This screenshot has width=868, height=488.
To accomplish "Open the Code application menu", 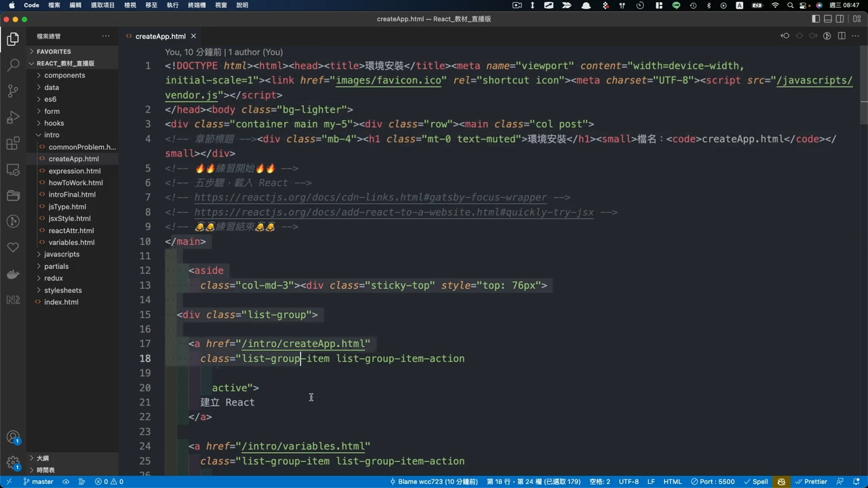I will pos(31,5).
